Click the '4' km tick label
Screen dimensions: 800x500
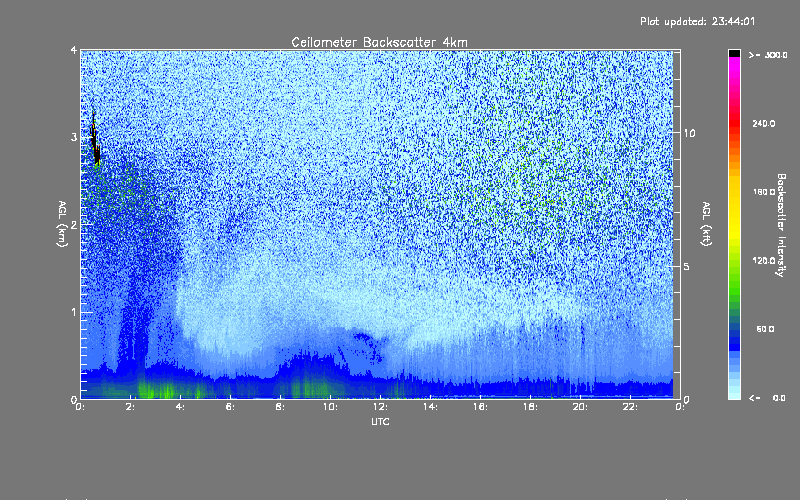point(74,51)
